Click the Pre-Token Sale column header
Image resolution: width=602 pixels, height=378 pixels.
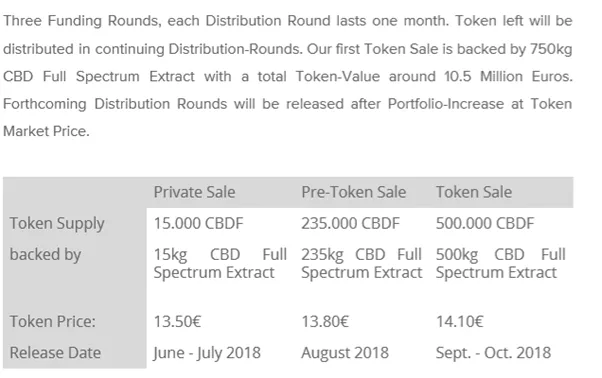coord(354,192)
